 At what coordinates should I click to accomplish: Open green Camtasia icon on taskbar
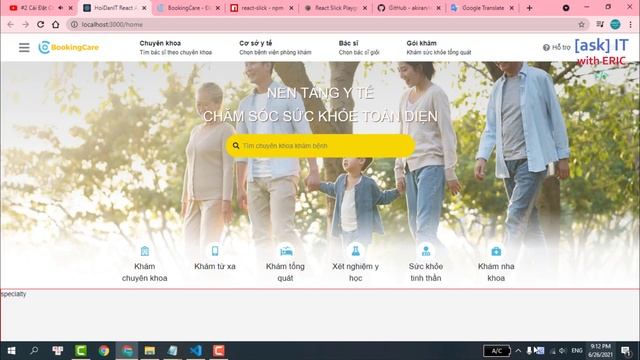pyautogui.click(x=81, y=351)
